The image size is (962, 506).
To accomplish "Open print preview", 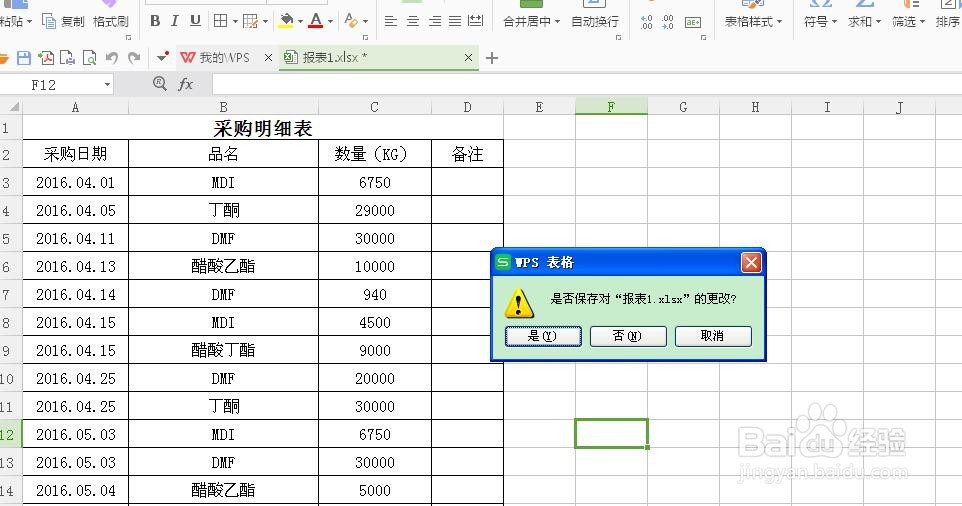I will click(90, 58).
